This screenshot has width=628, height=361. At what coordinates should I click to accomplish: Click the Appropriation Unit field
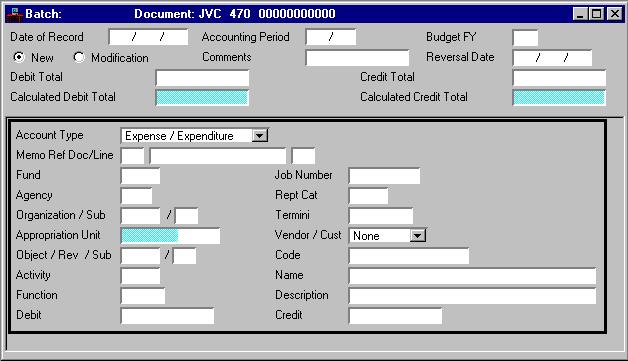(170, 236)
